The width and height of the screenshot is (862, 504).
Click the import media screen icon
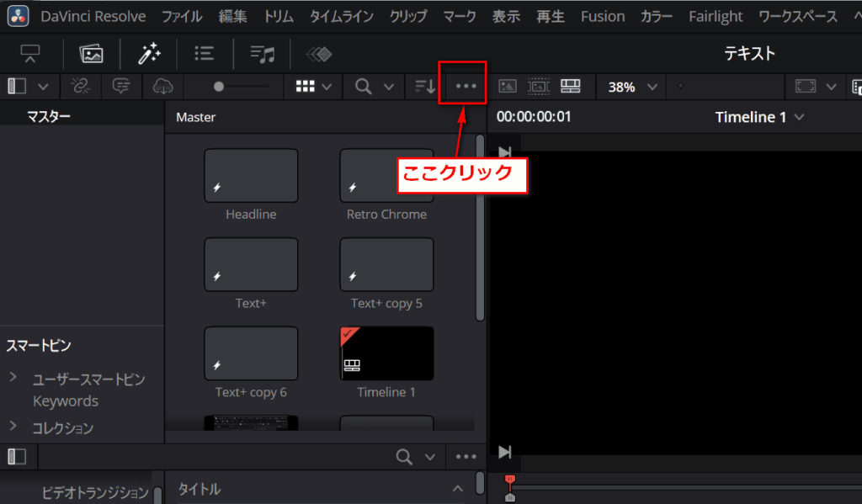click(x=30, y=54)
